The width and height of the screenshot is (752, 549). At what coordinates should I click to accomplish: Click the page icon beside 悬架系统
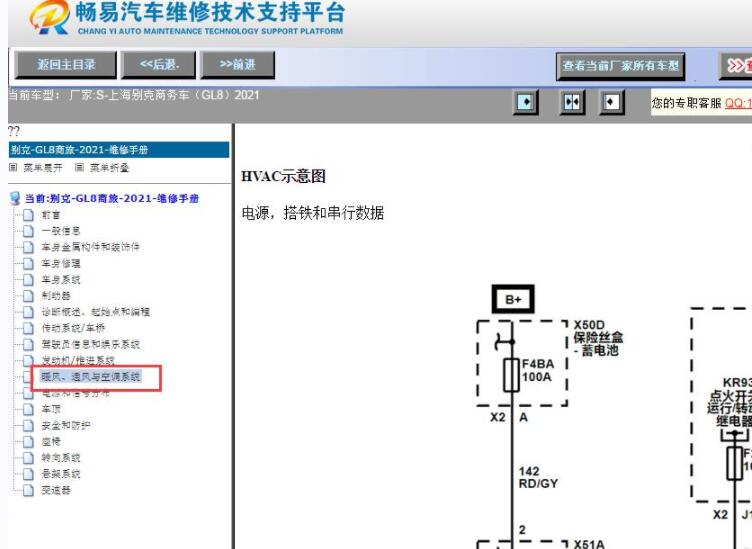coord(28,474)
